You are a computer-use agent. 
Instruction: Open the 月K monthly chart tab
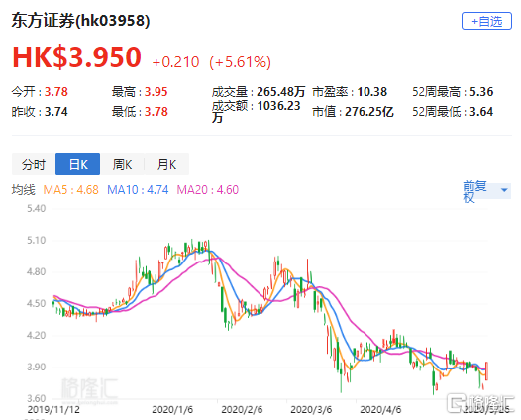tap(166, 164)
